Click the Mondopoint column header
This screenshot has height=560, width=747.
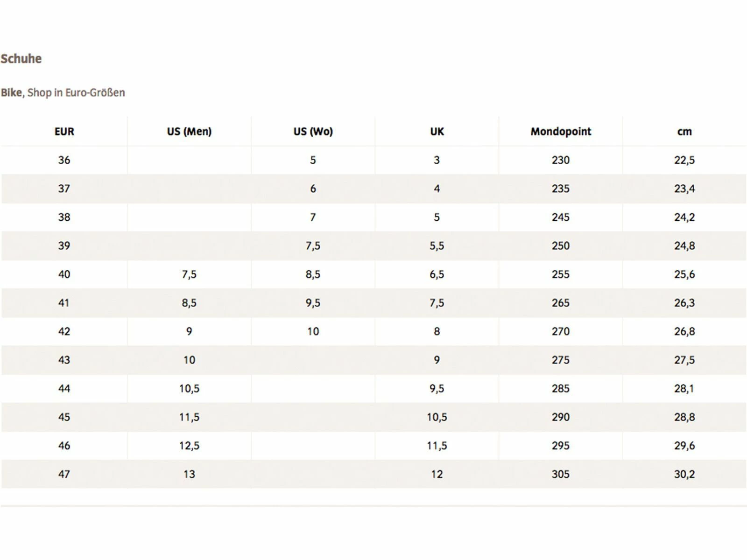pyautogui.click(x=561, y=132)
